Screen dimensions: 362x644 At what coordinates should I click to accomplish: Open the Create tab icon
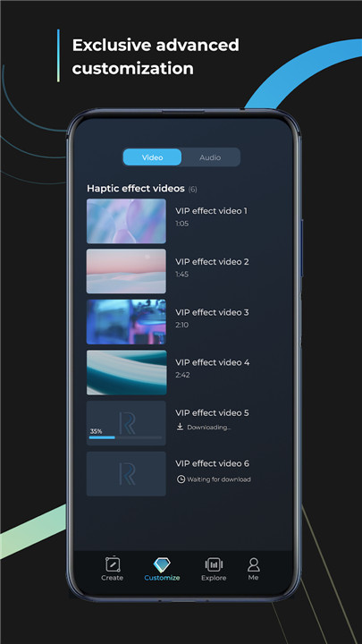113,564
